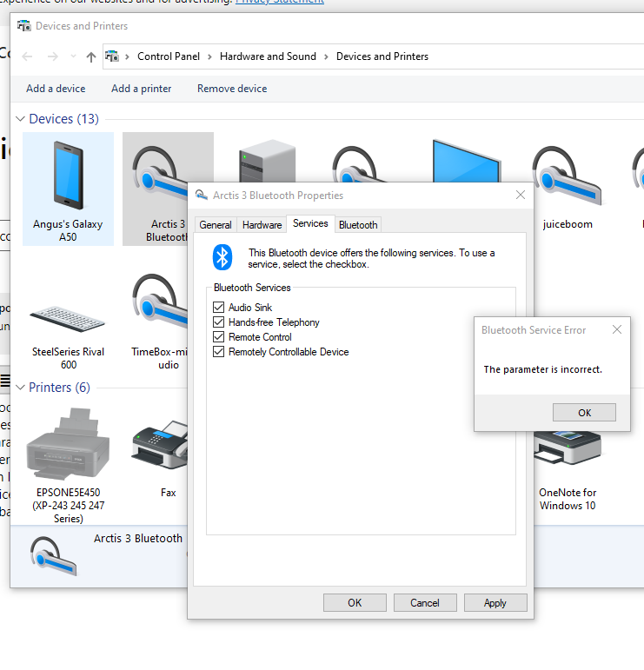This screenshot has width=644, height=670.
Task: Click Add a device command
Action: [x=56, y=89]
